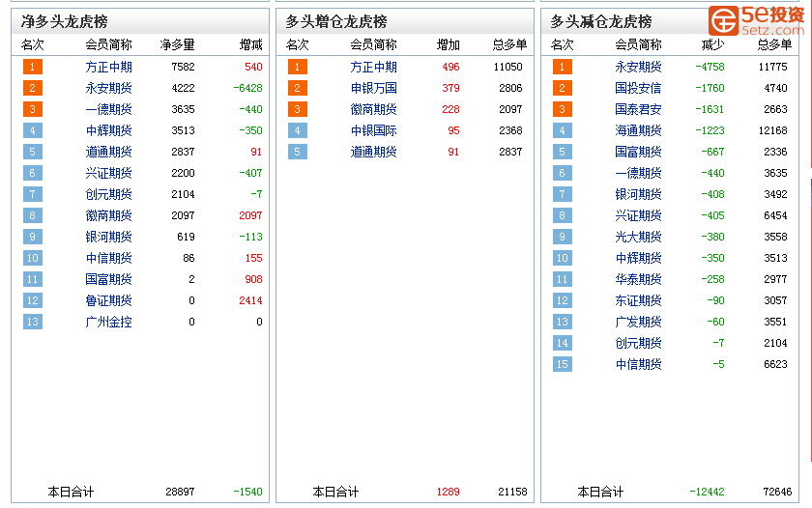The image size is (812, 508).
Task: Open 兴证期货 in 净多头龙虎榜 list
Action: (108, 173)
